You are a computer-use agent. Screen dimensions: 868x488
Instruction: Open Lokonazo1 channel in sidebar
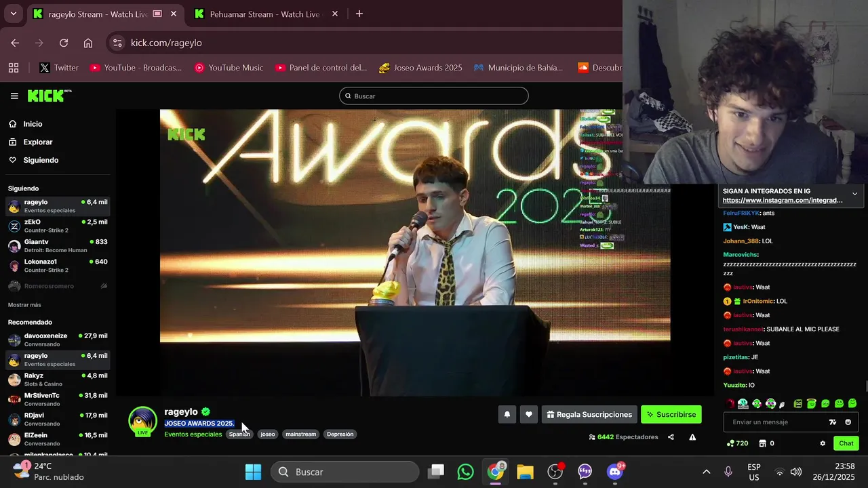[x=58, y=265]
